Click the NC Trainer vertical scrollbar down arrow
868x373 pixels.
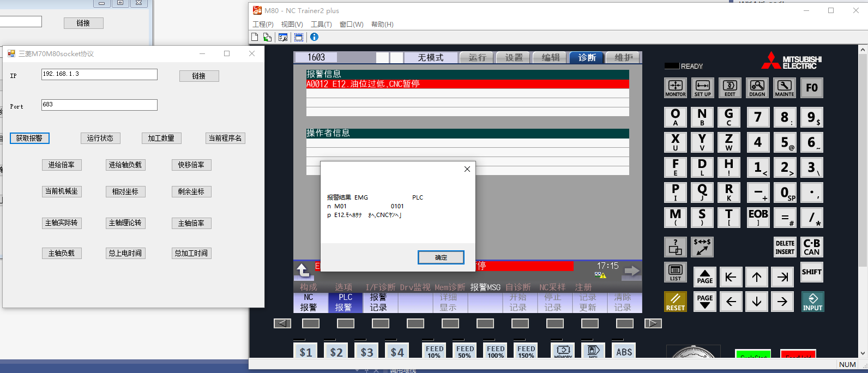863,353
